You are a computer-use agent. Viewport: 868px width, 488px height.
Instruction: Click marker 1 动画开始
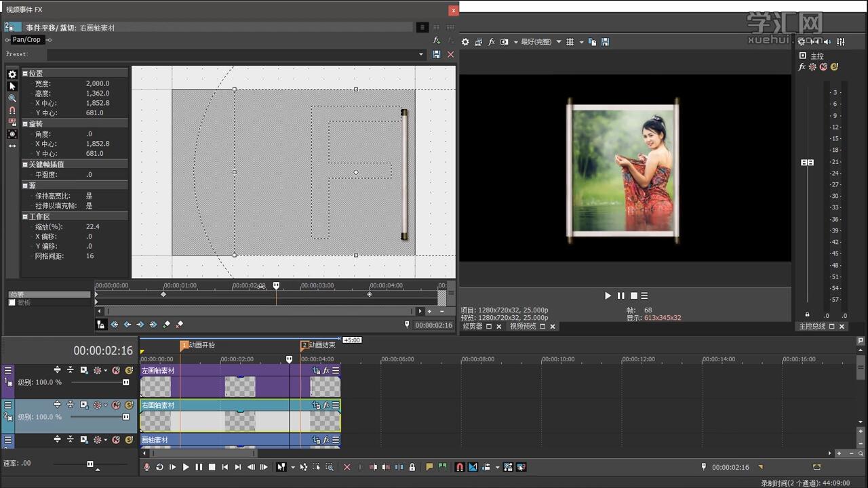[x=184, y=345]
